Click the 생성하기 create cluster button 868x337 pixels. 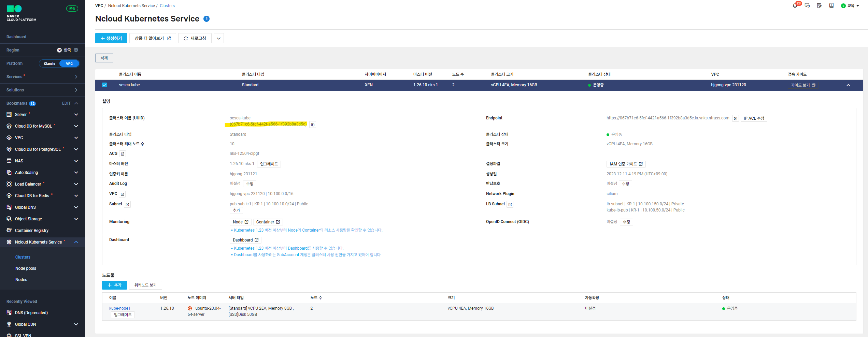click(111, 38)
